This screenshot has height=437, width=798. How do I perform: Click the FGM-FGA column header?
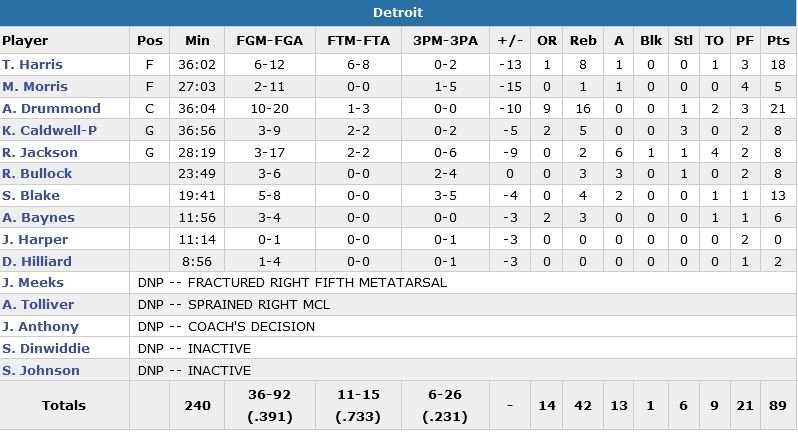click(265, 41)
